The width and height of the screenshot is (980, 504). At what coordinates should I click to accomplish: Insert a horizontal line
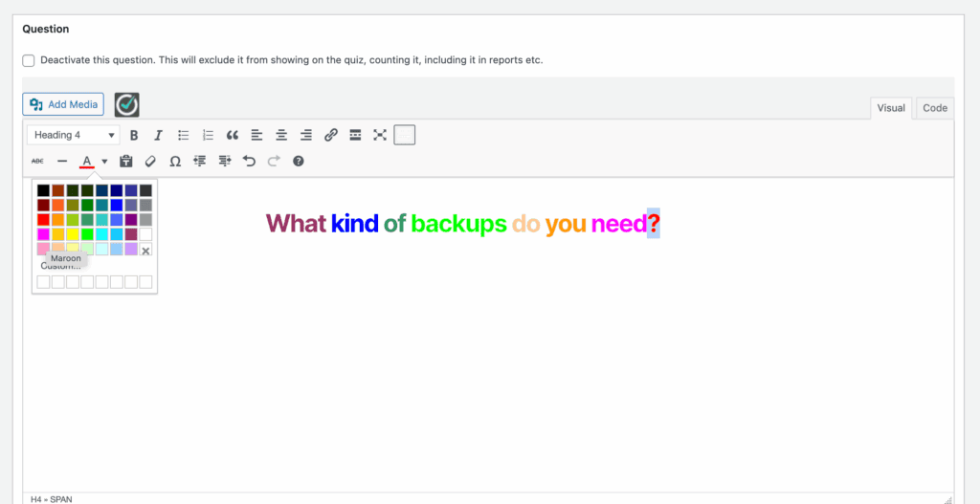point(62,161)
